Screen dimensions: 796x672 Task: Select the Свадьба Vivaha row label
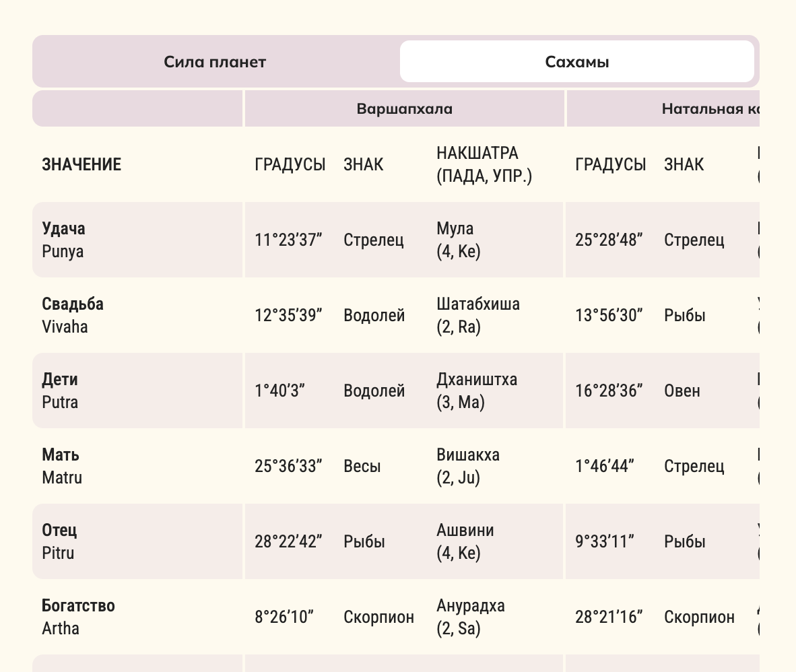tap(73, 315)
